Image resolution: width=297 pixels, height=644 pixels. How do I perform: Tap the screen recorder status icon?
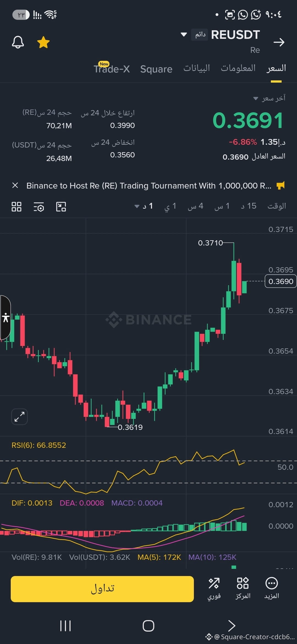(230, 15)
